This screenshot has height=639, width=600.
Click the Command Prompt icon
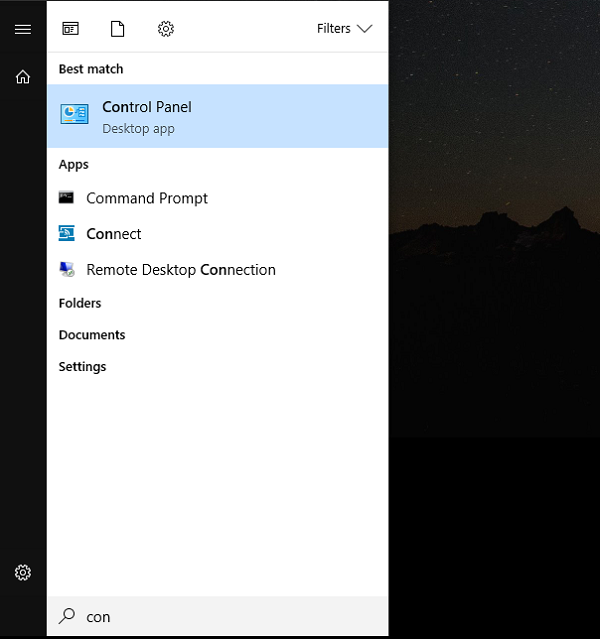point(67,198)
